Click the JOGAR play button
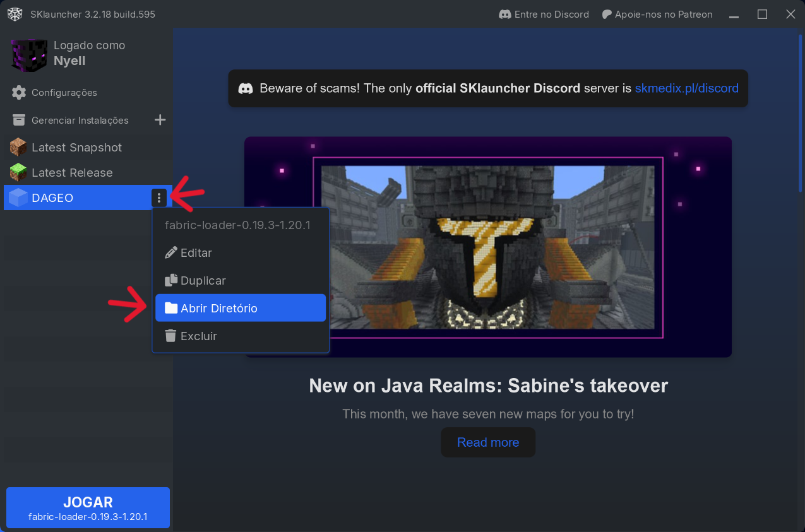Viewport: 805px width, 532px height. point(88,507)
